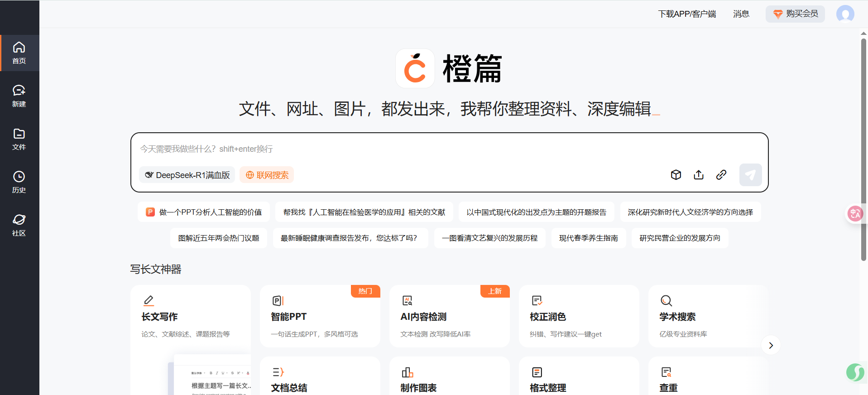Screen dimensions: 868x395
Task: Click the cube knowledge base icon
Action: [676, 175]
